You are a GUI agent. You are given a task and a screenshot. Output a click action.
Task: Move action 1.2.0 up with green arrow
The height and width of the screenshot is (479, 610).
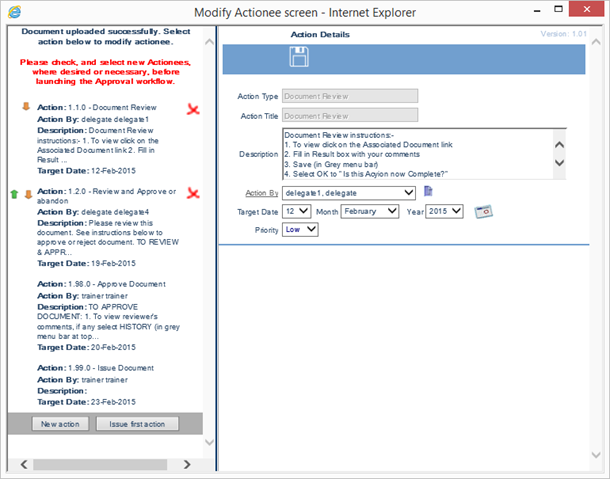click(x=14, y=194)
